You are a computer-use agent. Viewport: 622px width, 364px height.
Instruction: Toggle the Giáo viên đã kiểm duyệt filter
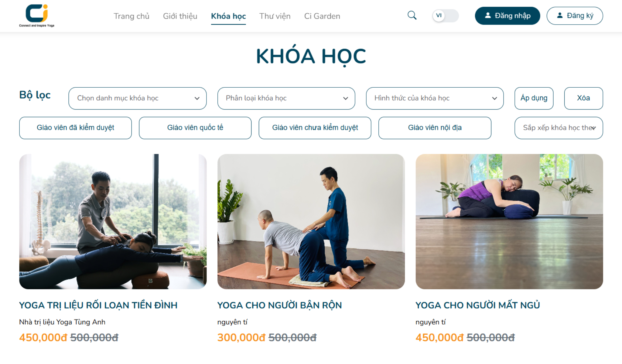pyautogui.click(x=75, y=128)
